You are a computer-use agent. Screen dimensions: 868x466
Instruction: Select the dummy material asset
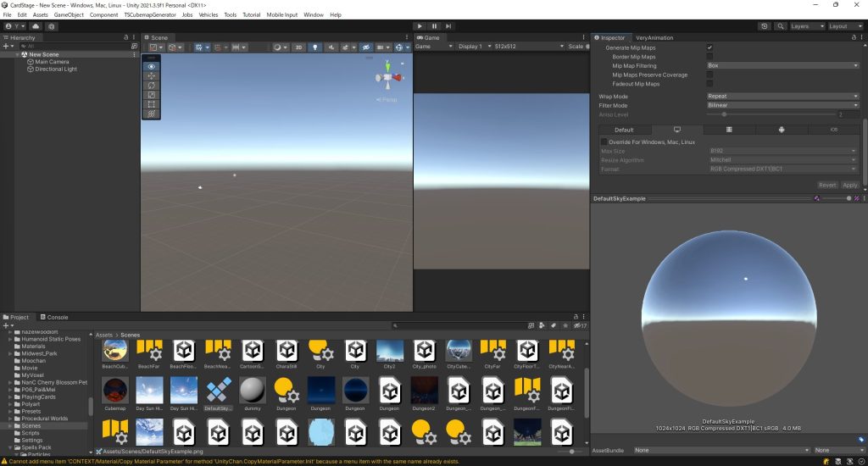pyautogui.click(x=253, y=393)
